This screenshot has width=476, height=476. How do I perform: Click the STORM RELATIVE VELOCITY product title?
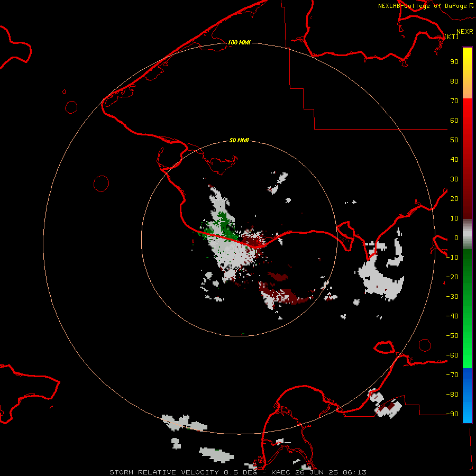tap(164, 472)
